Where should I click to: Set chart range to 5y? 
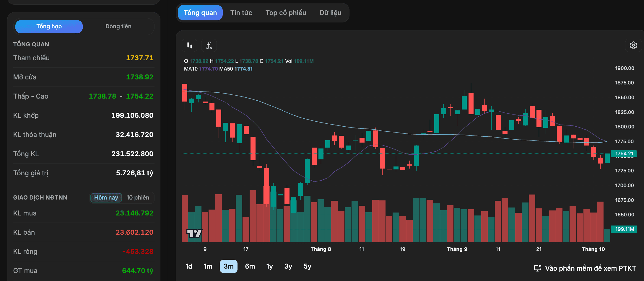pos(308,266)
